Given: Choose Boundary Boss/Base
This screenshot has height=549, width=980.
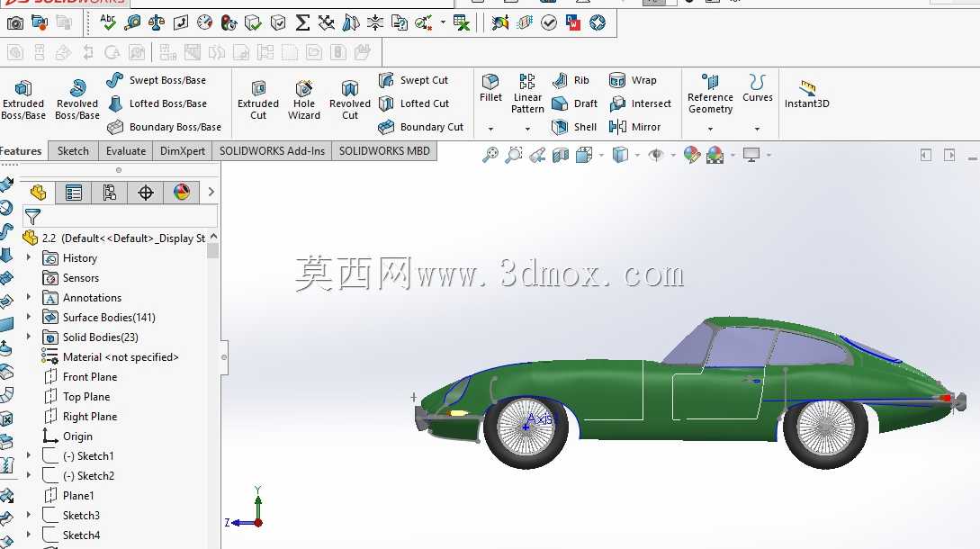Looking at the screenshot, I should (x=164, y=127).
